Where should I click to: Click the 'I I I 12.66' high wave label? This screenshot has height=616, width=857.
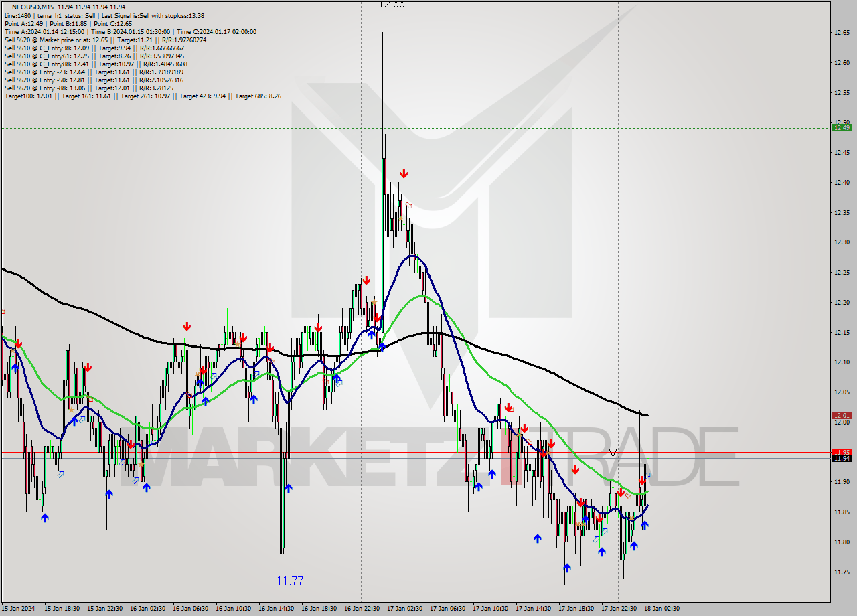383,4
